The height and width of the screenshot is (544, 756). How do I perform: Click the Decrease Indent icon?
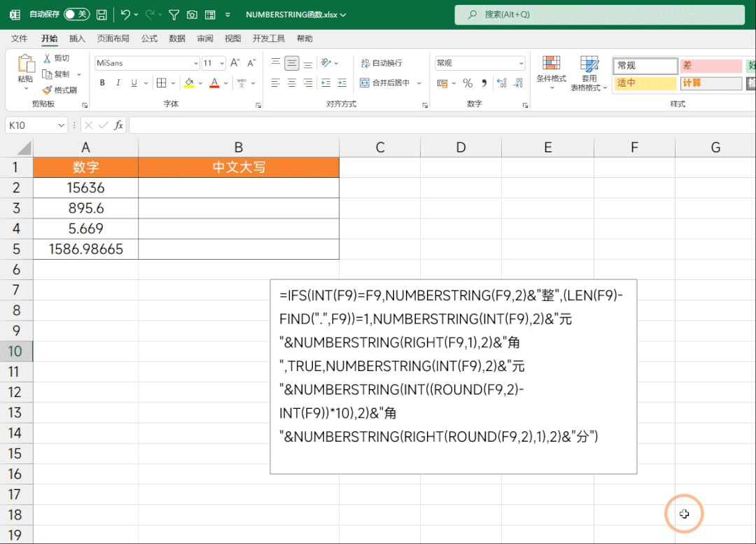tap(326, 83)
